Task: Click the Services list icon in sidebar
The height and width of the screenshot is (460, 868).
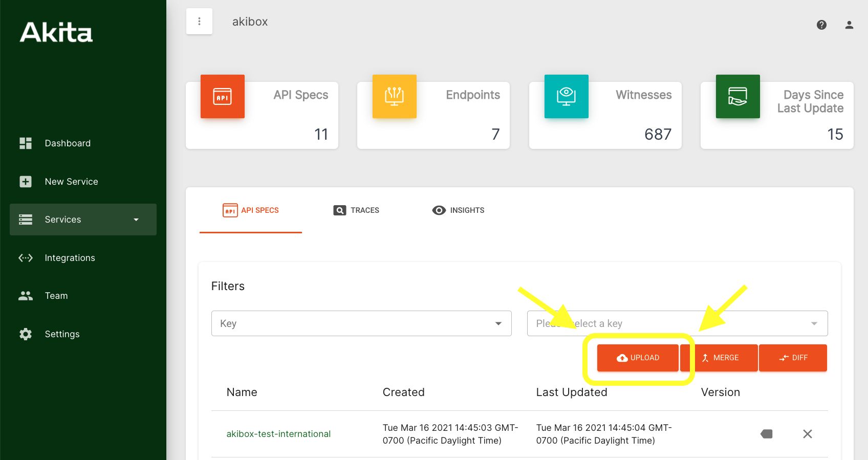Action: pos(26,220)
